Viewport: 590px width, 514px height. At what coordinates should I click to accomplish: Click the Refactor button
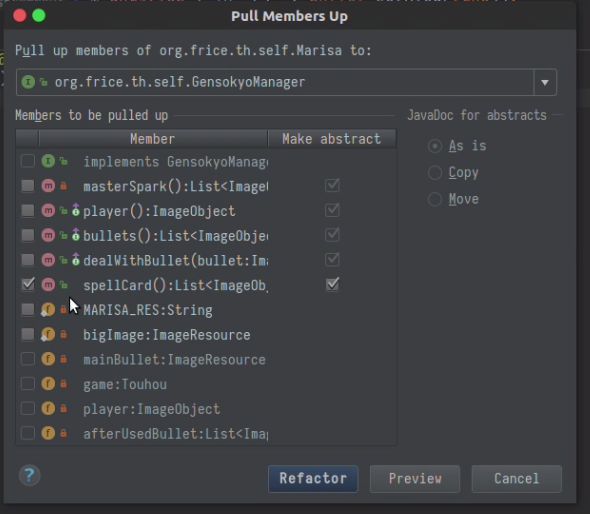tap(313, 479)
